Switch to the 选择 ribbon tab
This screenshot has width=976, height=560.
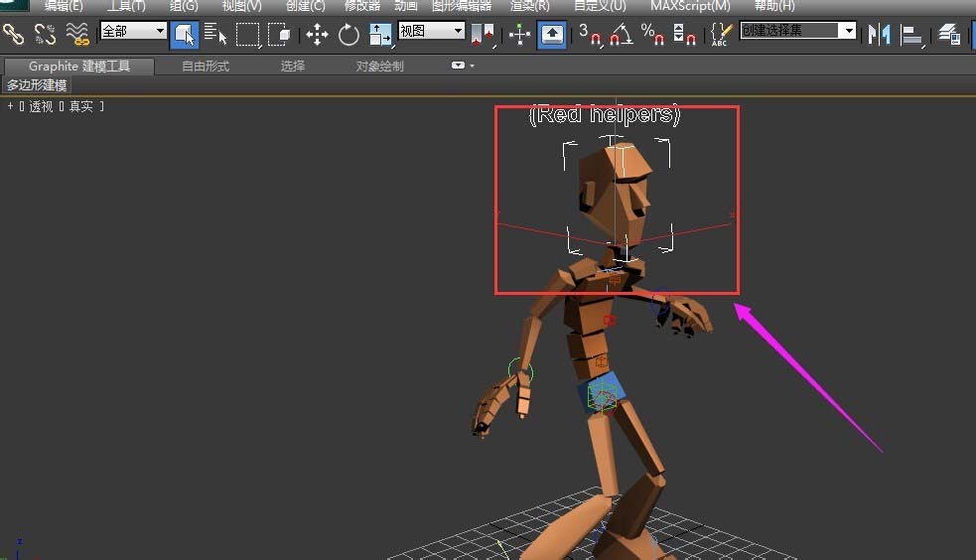(293, 66)
